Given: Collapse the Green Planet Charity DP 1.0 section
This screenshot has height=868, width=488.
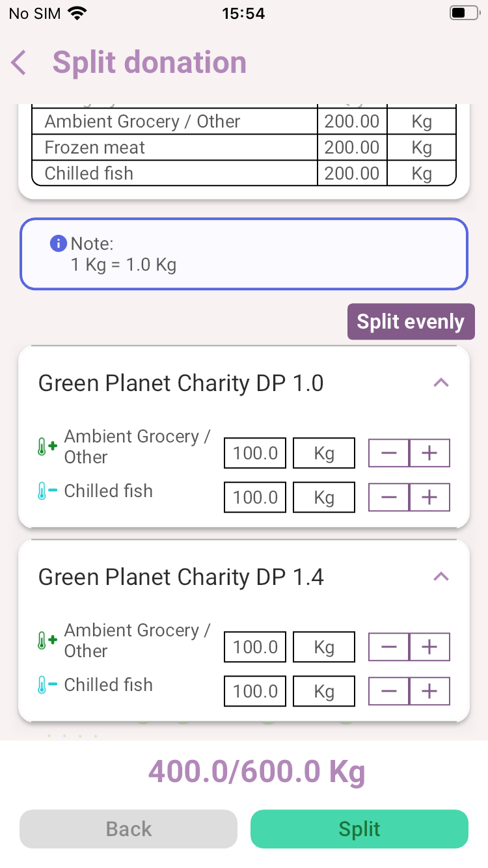Looking at the screenshot, I should coord(441,383).
